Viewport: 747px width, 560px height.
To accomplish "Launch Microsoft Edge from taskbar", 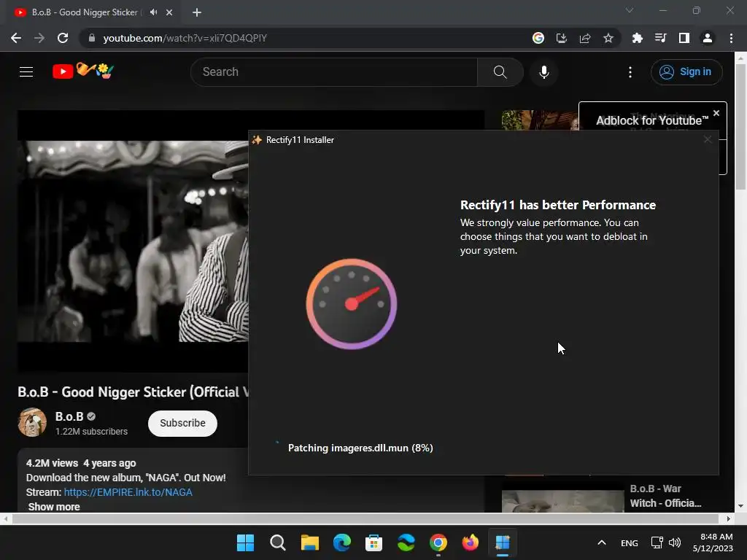I will 341,542.
